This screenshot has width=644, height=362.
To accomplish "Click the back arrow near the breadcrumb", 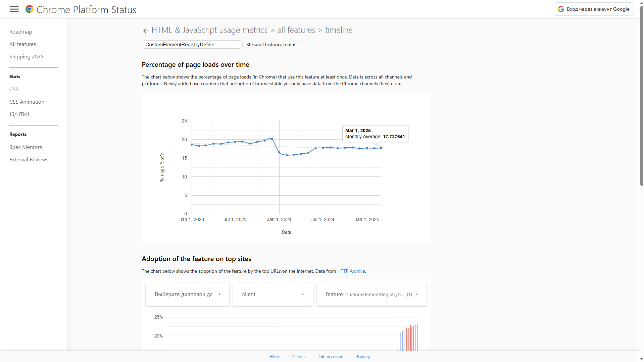I will (x=145, y=31).
